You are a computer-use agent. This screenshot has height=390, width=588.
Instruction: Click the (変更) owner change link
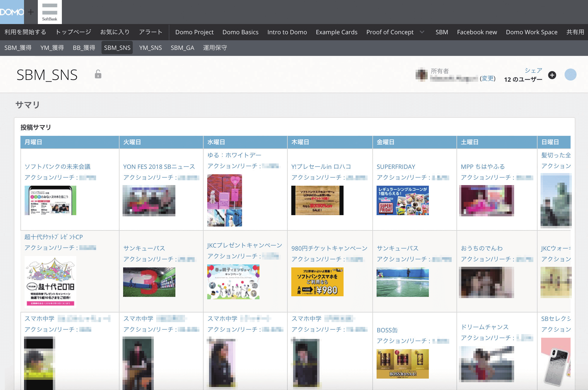(487, 78)
